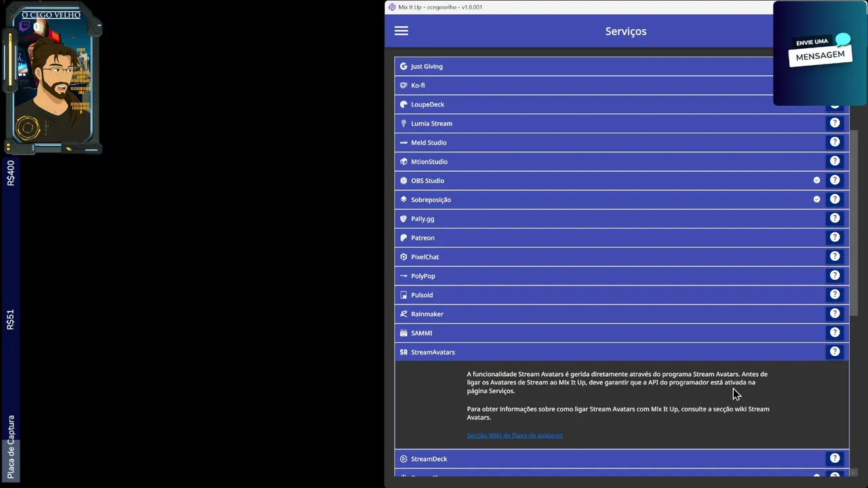Open help for OBS Studio
This screenshot has width=868, height=488.
click(x=835, y=180)
